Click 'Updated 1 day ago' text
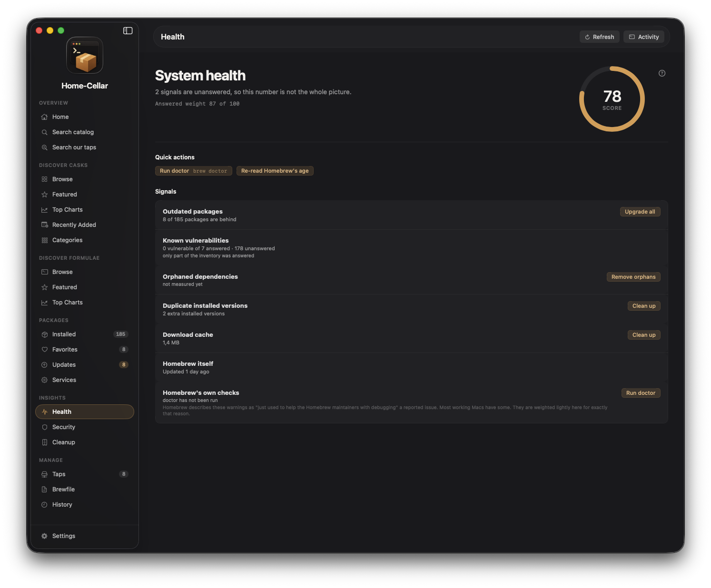 point(186,372)
